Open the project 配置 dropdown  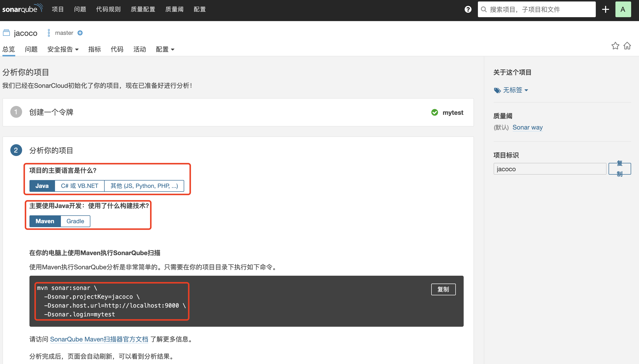[x=165, y=49]
